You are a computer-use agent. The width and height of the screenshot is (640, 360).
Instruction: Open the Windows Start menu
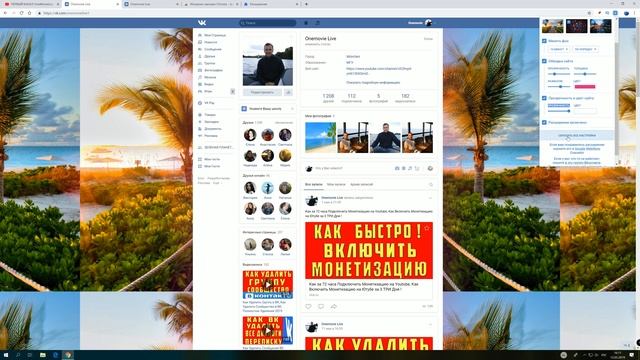tap(6, 355)
